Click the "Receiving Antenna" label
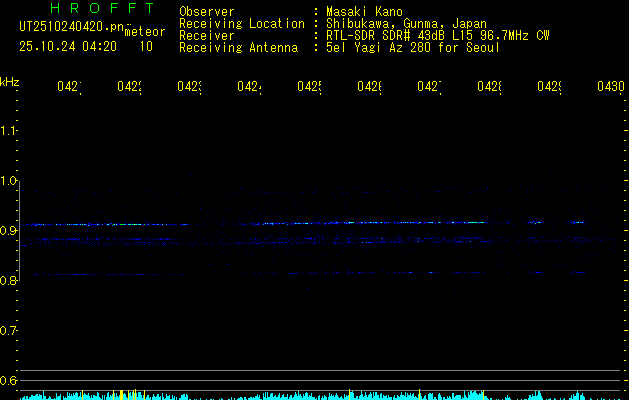 pyautogui.click(x=239, y=48)
